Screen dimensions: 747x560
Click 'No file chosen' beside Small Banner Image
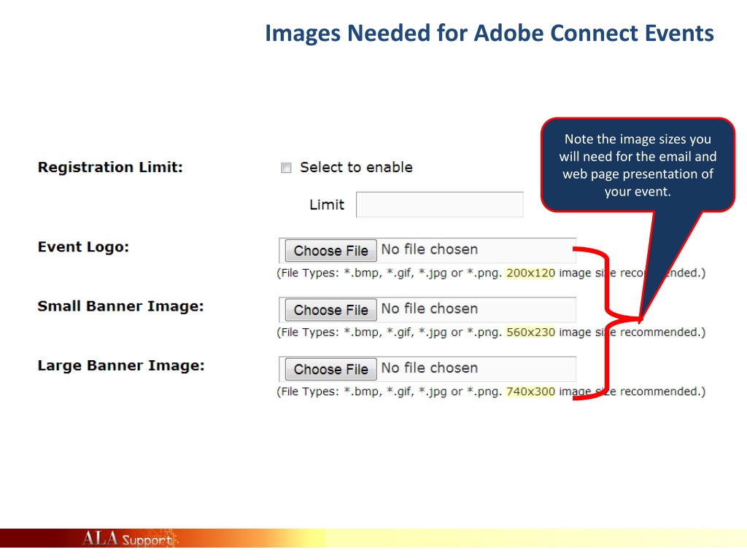click(x=429, y=309)
